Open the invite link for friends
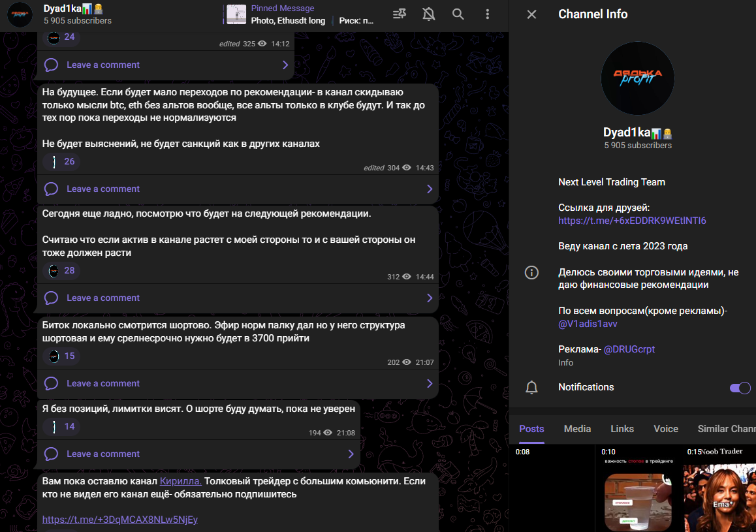Viewport: 756px width, 532px height. click(x=631, y=221)
